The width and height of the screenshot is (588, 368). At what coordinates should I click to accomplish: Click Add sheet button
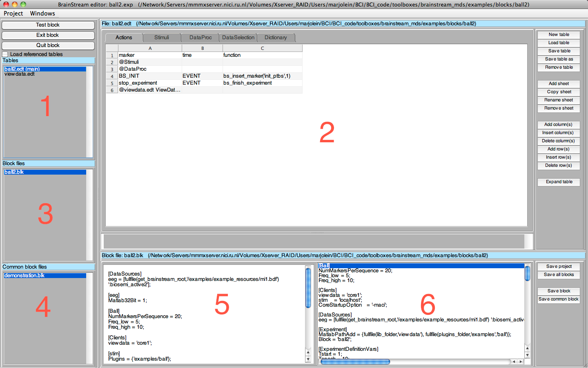(x=559, y=84)
